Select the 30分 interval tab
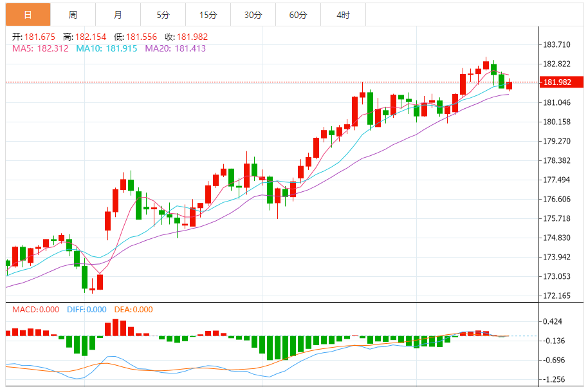Viewport: 588px width, 387px height. pos(253,14)
